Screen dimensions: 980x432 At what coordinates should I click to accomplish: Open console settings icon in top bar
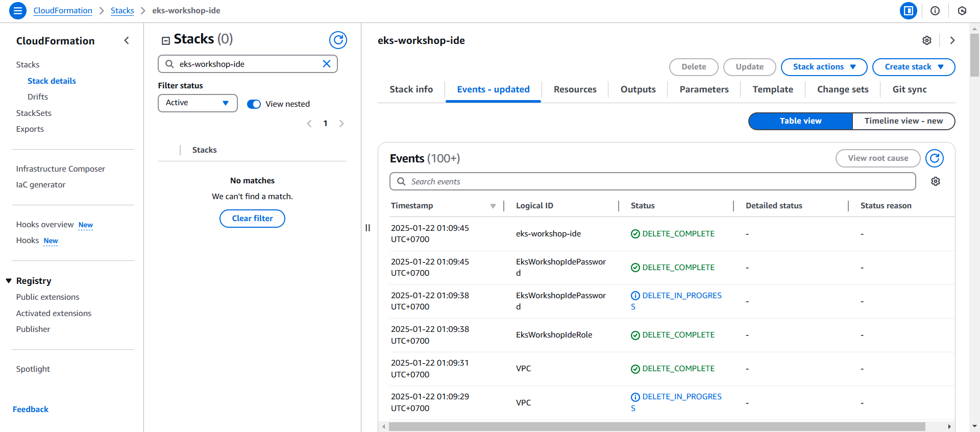coord(962,11)
